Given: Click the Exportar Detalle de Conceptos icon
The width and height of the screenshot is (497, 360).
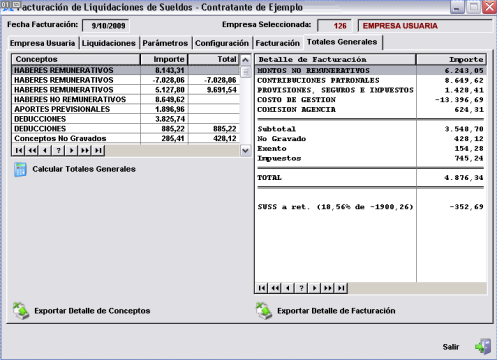Looking at the screenshot, I should click(x=21, y=311).
